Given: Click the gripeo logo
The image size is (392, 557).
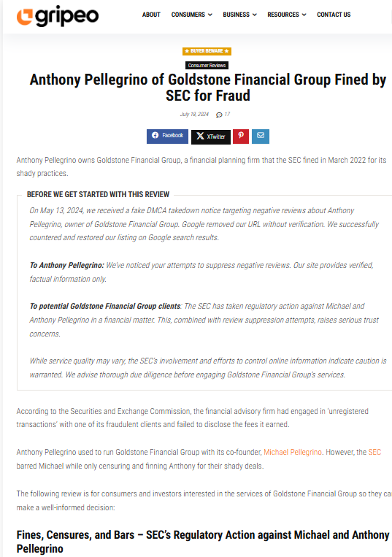Looking at the screenshot, I should point(58,16).
